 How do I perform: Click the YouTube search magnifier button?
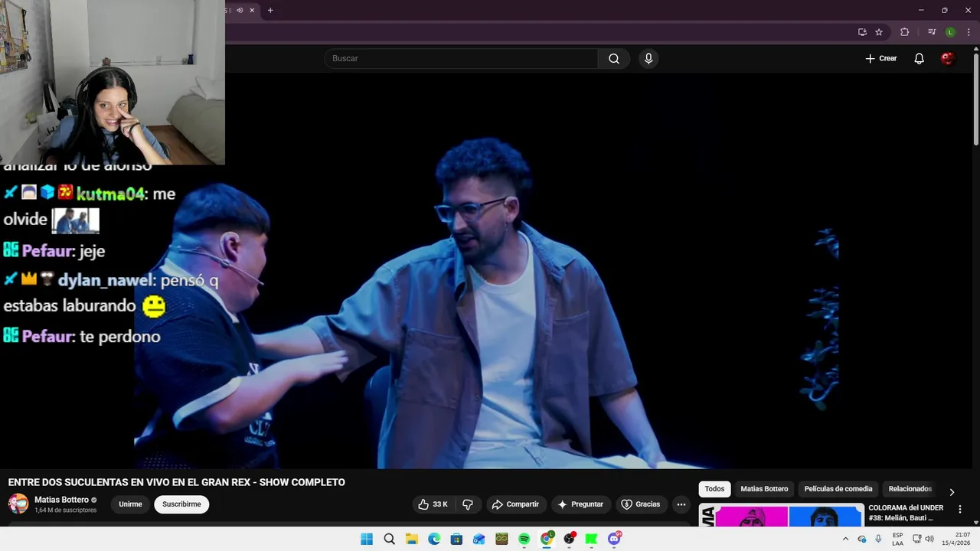click(614, 59)
